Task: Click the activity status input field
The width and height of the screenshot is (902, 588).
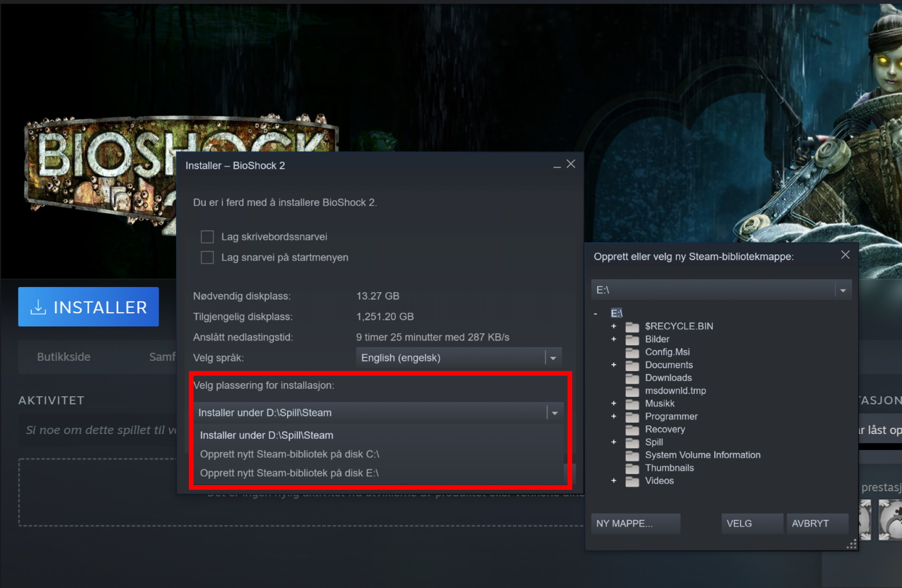Action: (x=98, y=430)
